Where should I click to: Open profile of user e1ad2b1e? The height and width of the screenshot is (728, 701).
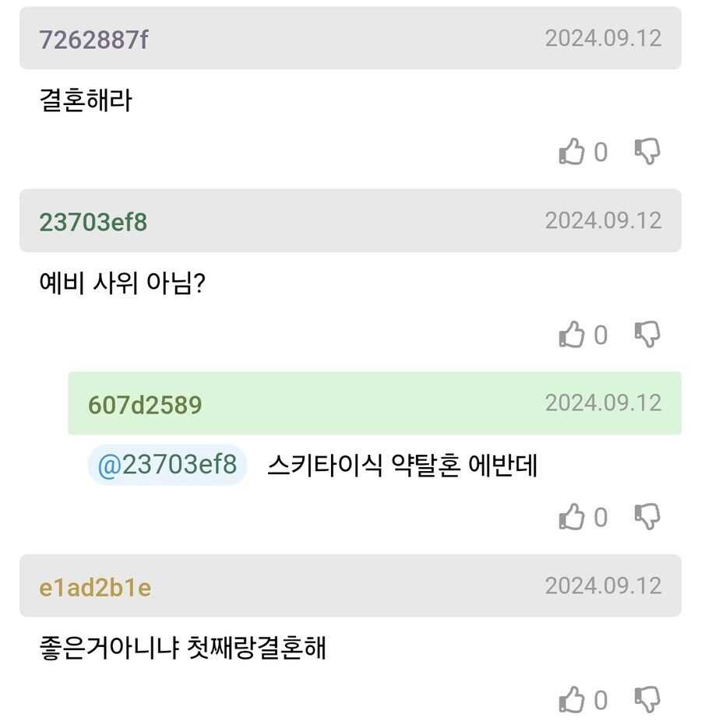tap(95, 588)
